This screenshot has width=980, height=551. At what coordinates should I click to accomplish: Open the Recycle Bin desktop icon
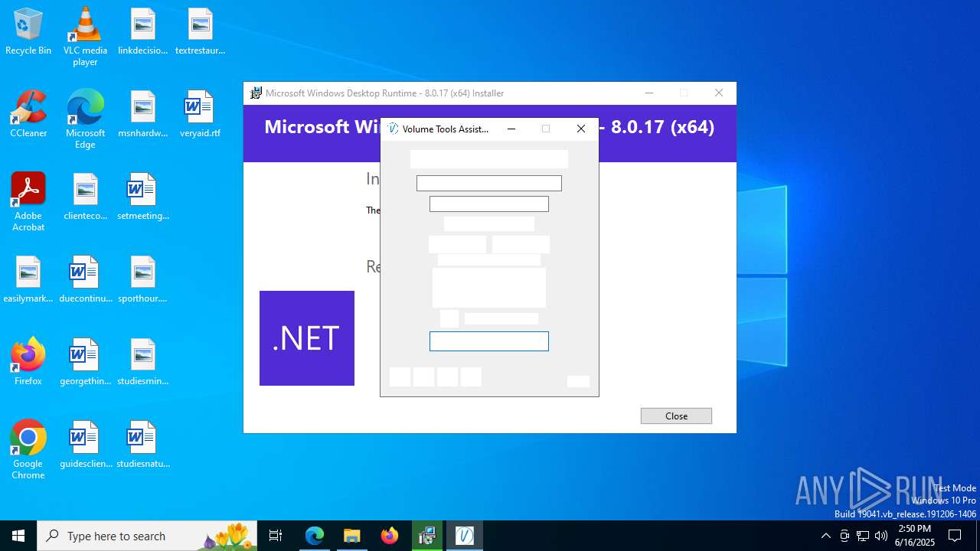tap(28, 31)
